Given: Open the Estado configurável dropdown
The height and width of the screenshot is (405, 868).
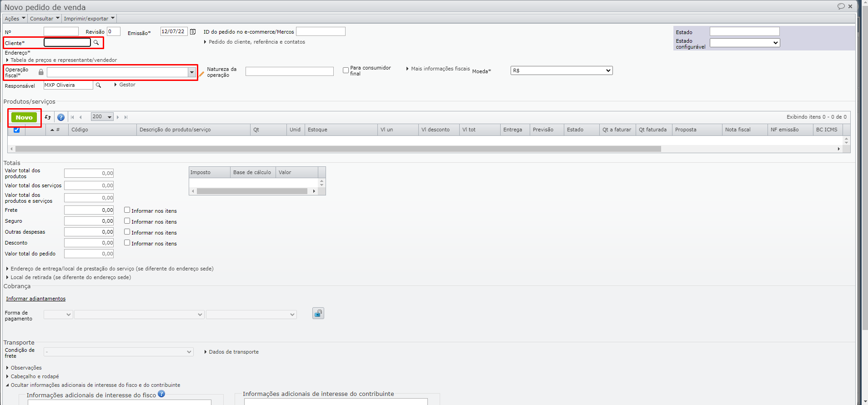Looking at the screenshot, I should (x=745, y=43).
